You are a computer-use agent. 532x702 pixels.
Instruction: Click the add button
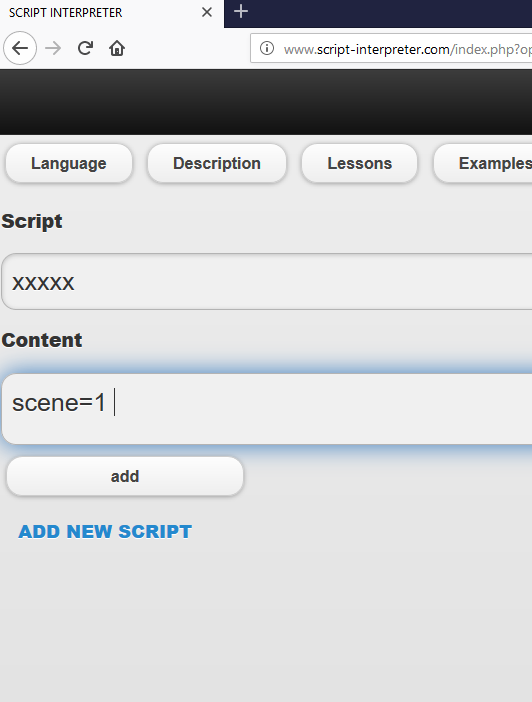pyautogui.click(x=125, y=476)
